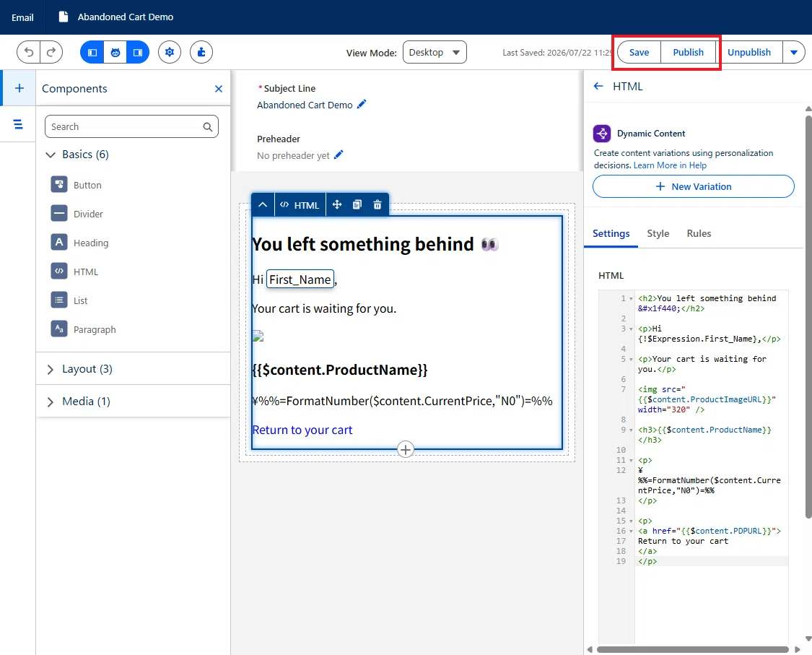Viewport: 812px width, 655px height.
Task: Click the properties panel vertical scrollbar
Action: pyautogui.click(x=808, y=316)
